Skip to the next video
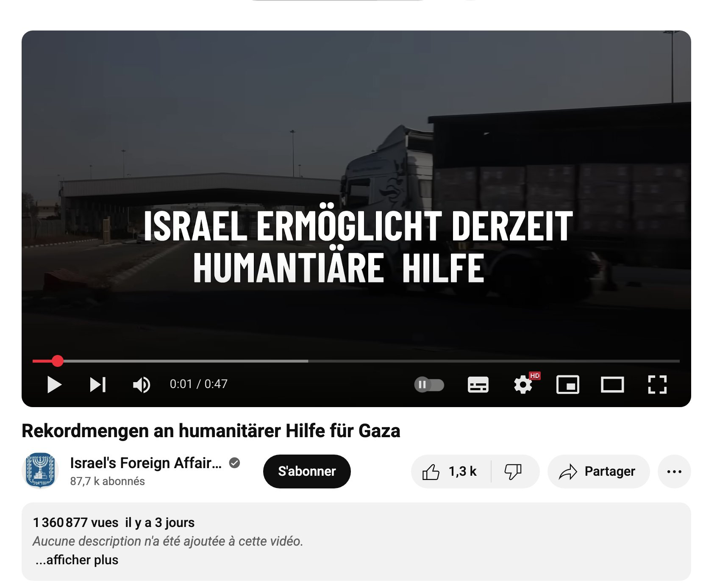 [x=98, y=385]
